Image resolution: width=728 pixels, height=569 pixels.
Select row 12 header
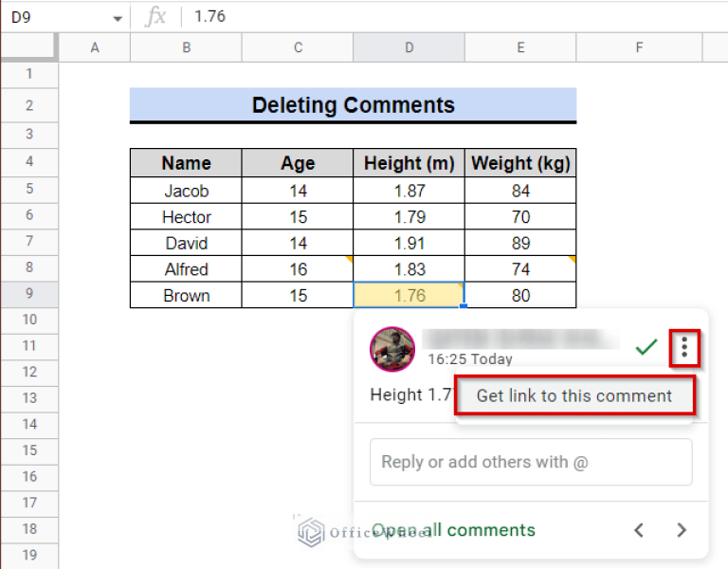[x=29, y=372]
